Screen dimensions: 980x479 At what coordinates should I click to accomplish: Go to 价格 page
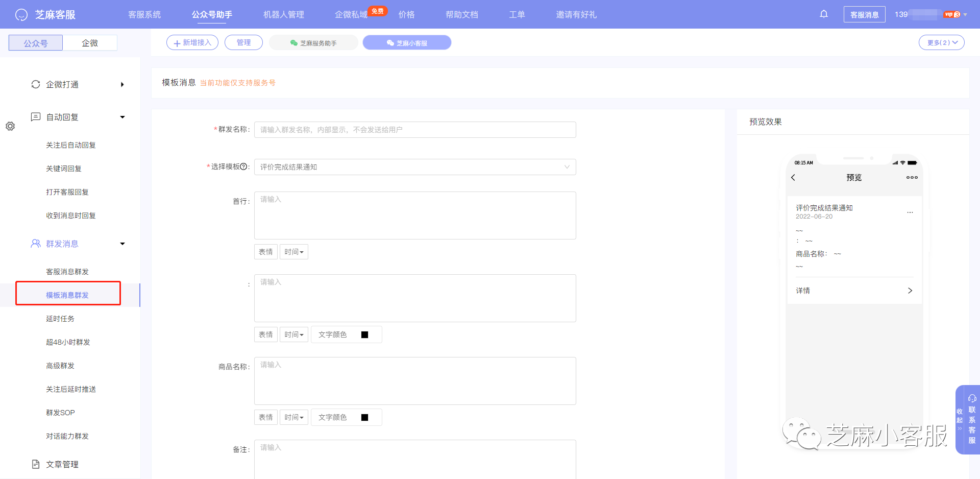pos(407,15)
